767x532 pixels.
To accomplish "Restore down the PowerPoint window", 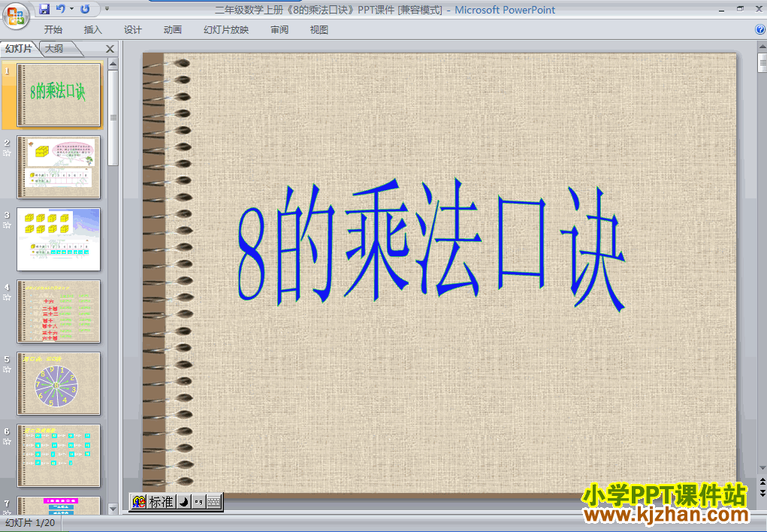I will click(740, 9).
